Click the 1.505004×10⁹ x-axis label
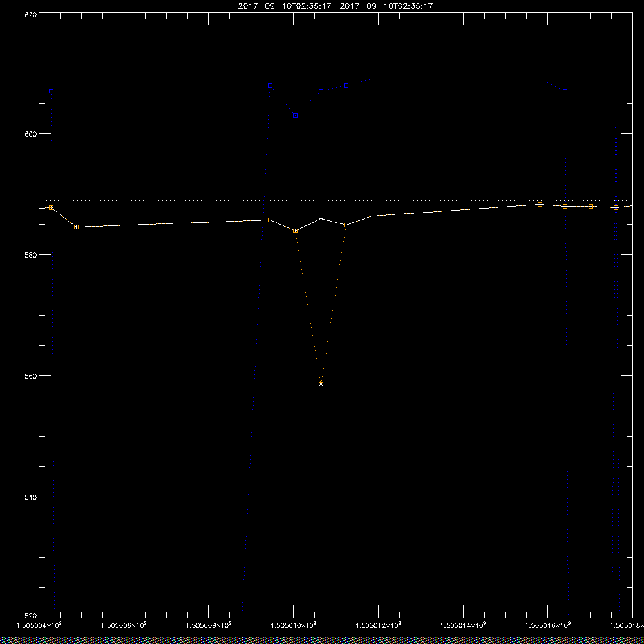The height and width of the screenshot is (644, 644). 39,625
